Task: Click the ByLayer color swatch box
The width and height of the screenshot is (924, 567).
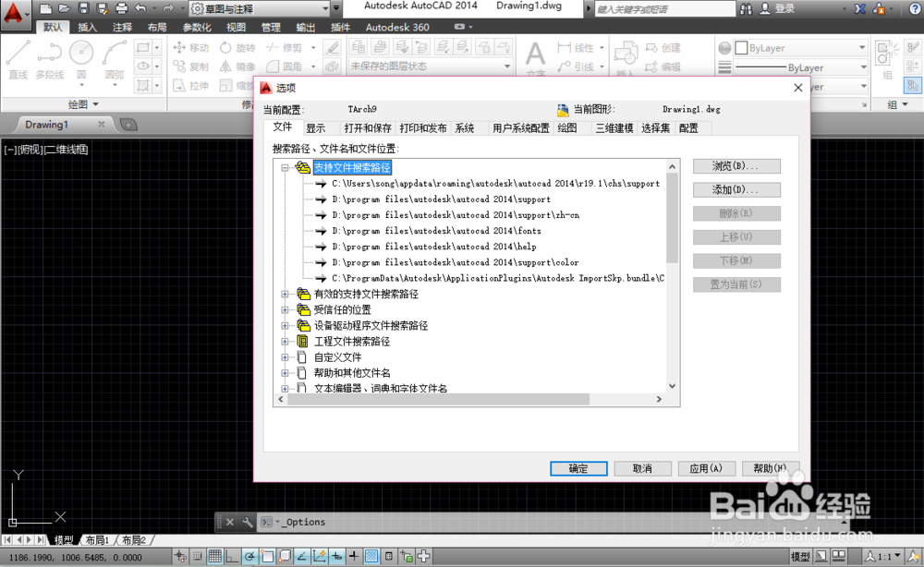Action: coord(741,48)
